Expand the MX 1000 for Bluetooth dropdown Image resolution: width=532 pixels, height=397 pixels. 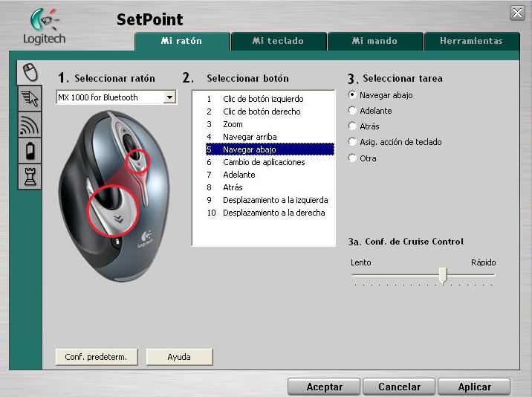(x=170, y=97)
